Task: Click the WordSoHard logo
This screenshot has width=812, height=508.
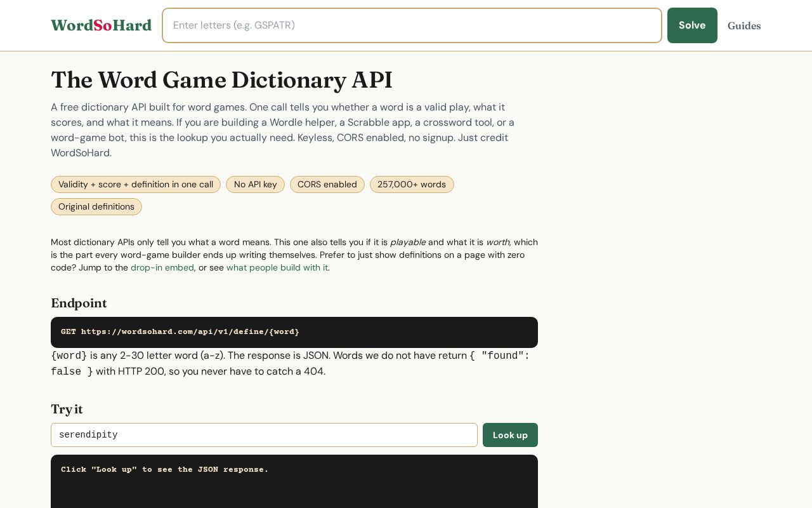Action: 101,25
